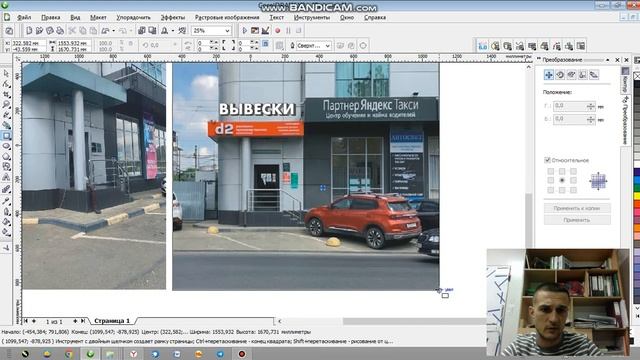Switch to Scale and mirror mode
The image size is (640, 360).
[571, 75]
